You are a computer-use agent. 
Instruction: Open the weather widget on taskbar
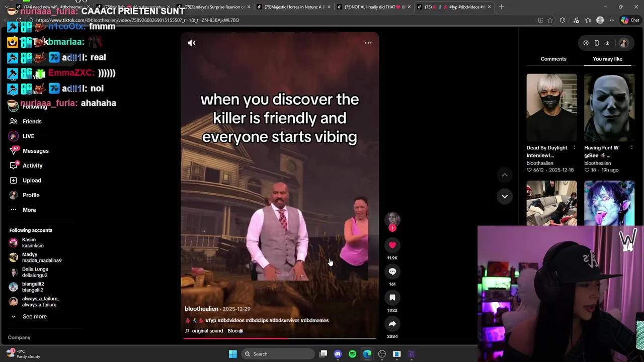click(23, 354)
